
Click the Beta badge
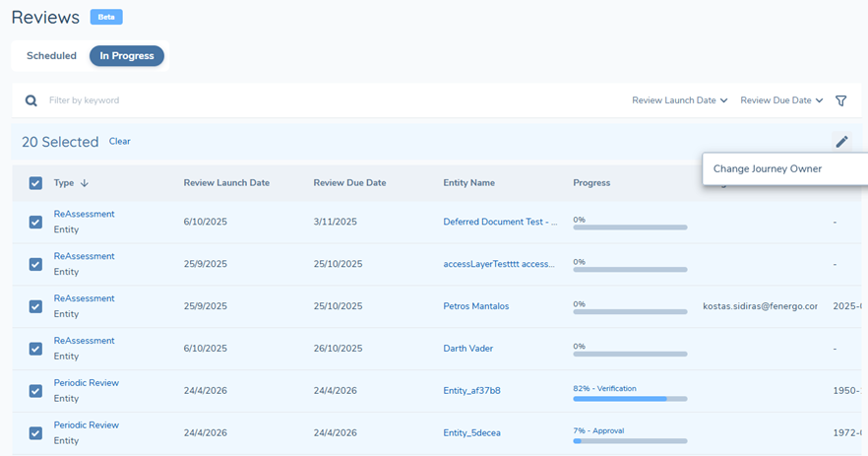[106, 17]
